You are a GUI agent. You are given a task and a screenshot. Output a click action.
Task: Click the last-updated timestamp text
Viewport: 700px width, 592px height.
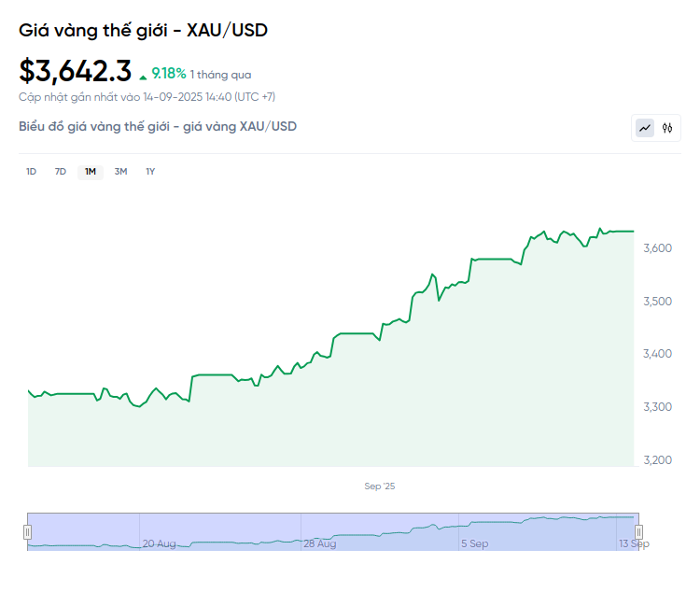[147, 96]
